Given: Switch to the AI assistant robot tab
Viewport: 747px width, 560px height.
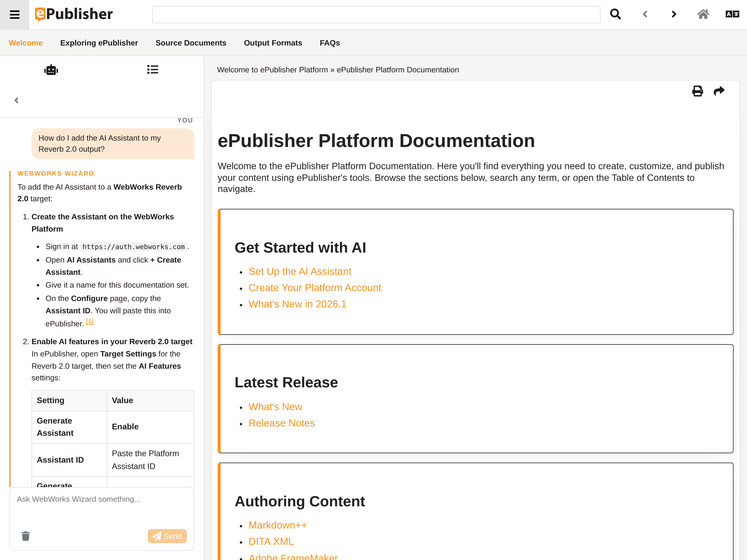Looking at the screenshot, I should tap(51, 70).
